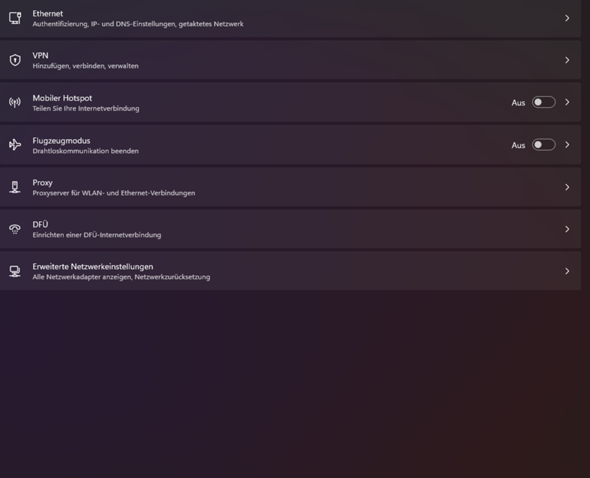Expand the Proxy row chevron

[x=567, y=187]
